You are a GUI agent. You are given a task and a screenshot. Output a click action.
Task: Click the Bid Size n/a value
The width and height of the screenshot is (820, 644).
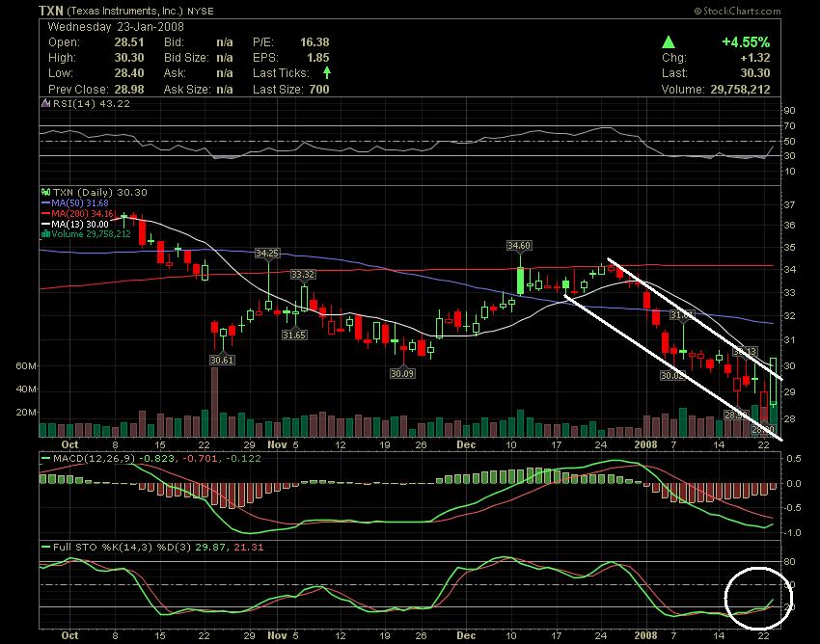pos(225,58)
